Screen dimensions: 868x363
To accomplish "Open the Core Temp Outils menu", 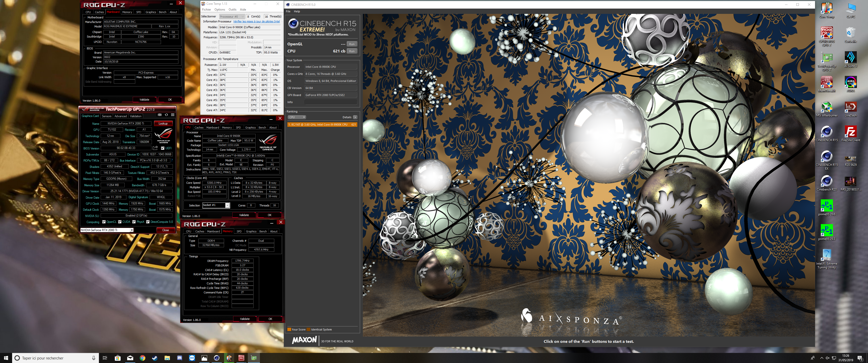I will tap(232, 9).
